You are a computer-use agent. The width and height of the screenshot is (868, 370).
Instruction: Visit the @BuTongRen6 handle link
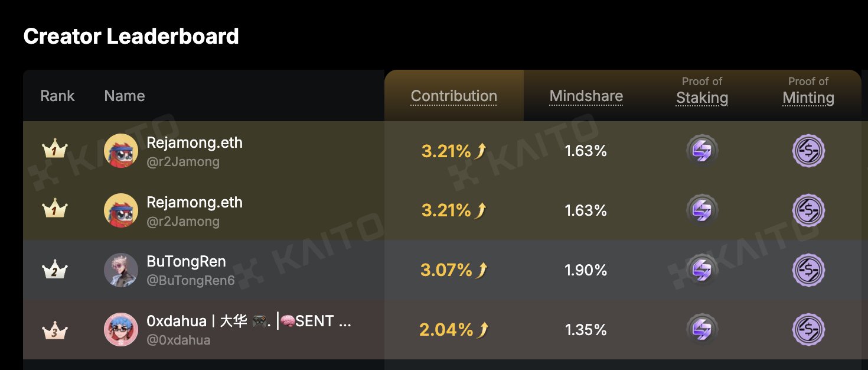coord(190,281)
